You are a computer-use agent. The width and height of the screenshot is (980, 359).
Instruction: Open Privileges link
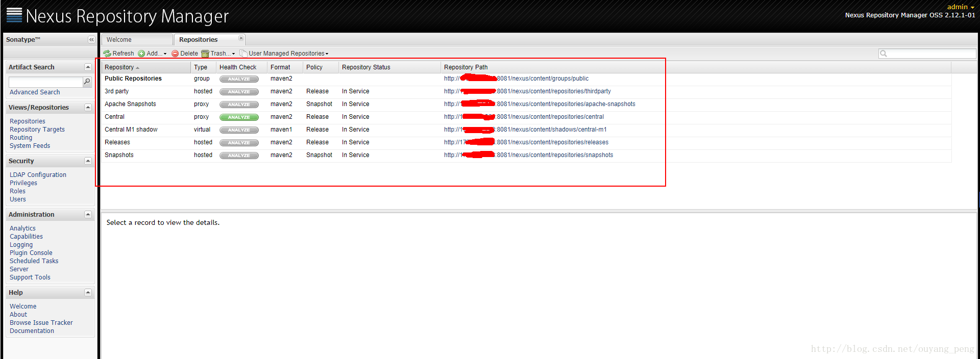23,183
